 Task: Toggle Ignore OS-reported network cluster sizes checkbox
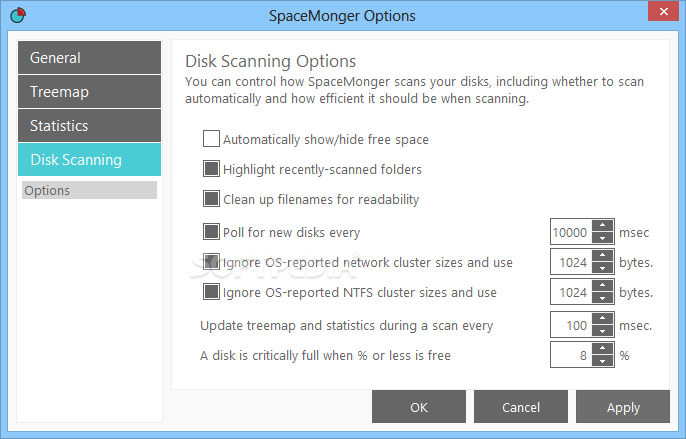(x=211, y=262)
